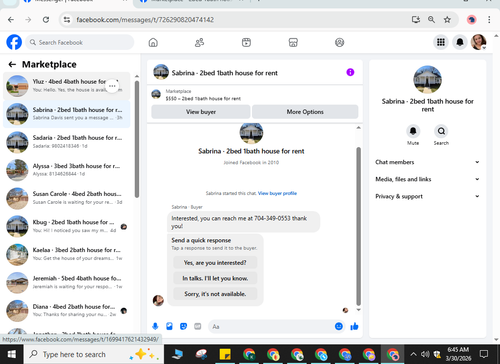Open the Alyssa 3bed 3bath conversation
500x364 pixels.
[x=67, y=170]
